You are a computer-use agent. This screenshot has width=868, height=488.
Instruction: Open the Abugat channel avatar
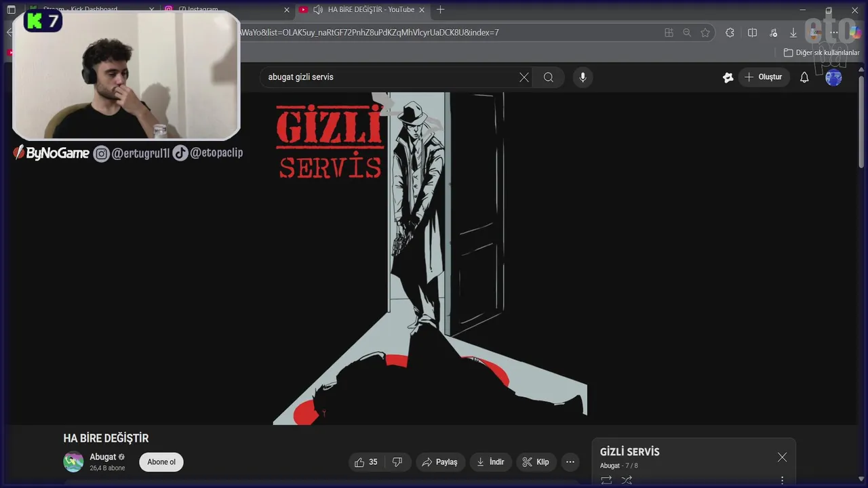73,462
